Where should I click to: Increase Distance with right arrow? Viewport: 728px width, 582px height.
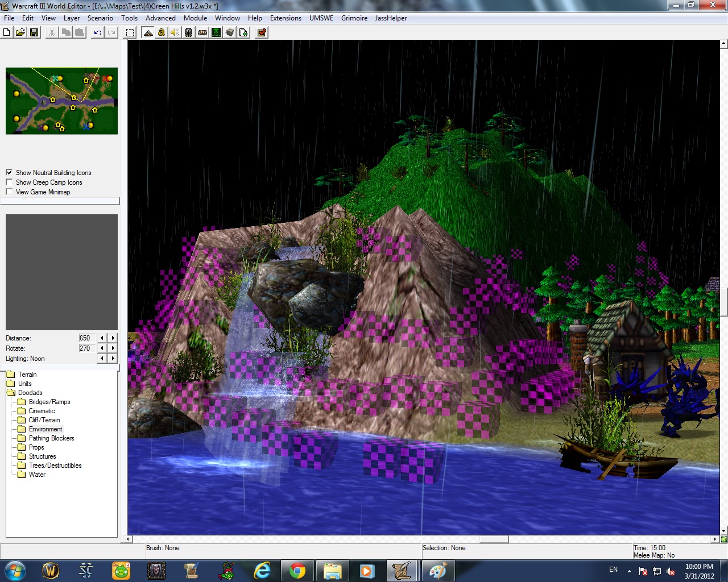coord(113,338)
